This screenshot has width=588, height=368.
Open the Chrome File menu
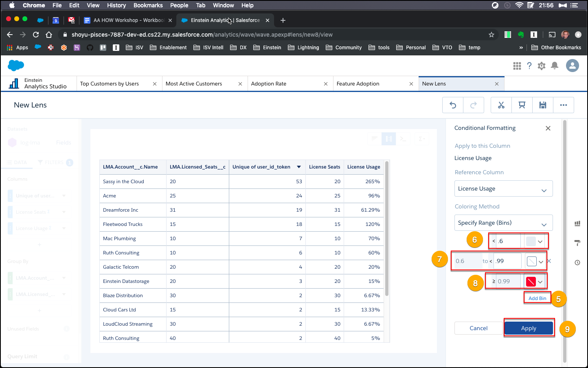point(57,5)
